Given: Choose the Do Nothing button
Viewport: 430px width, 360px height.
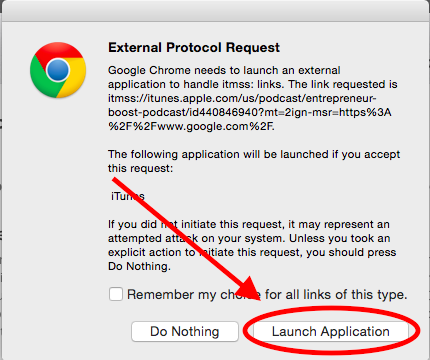Looking at the screenshot, I should (185, 331).
